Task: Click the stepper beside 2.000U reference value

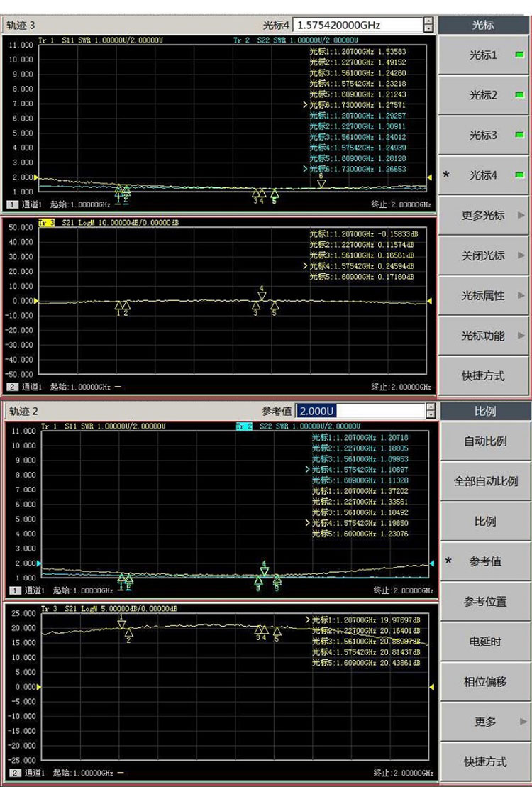Action: (x=428, y=411)
